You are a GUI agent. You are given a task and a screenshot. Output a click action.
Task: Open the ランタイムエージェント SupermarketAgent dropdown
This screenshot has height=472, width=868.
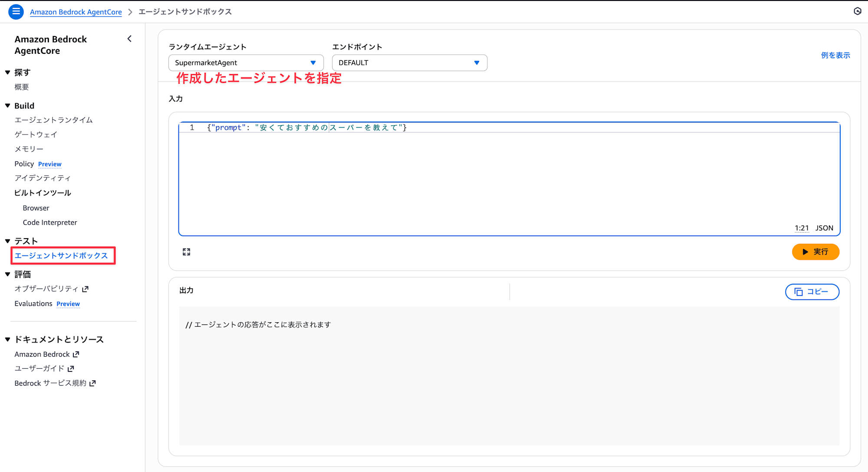[x=246, y=63]
